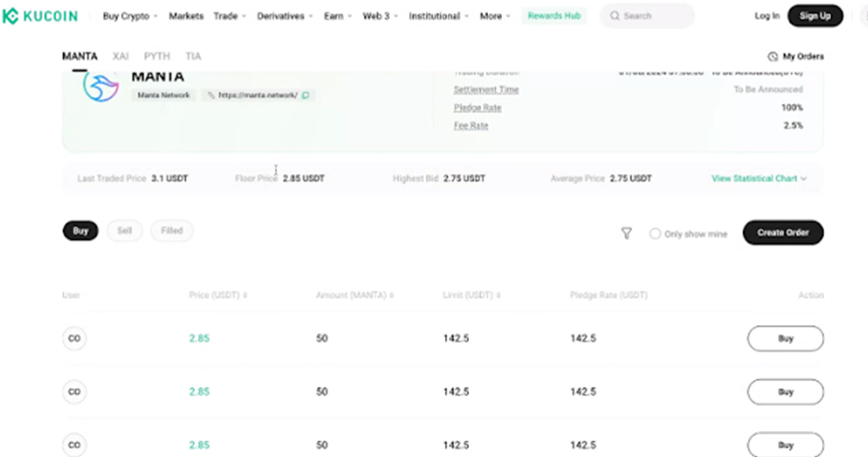Click the 2.5% fee rate value

pyautogui.click(x=793, y=126)
